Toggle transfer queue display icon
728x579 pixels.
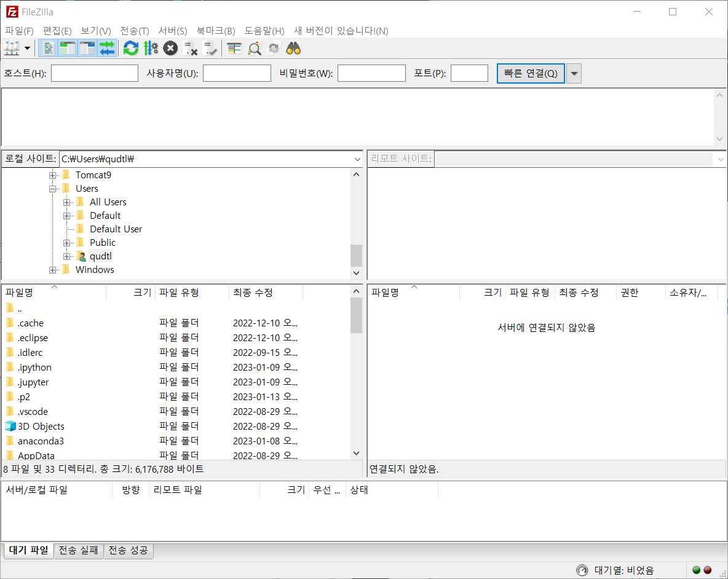pos(107,48)
